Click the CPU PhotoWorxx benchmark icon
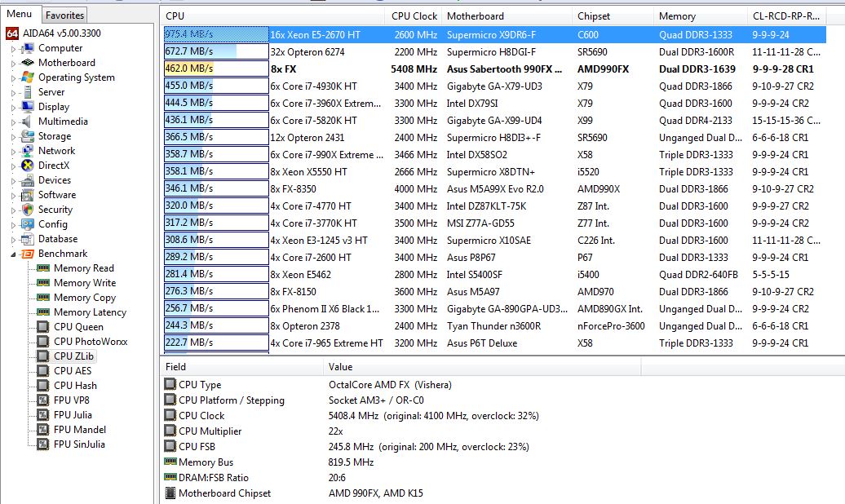 43,342
